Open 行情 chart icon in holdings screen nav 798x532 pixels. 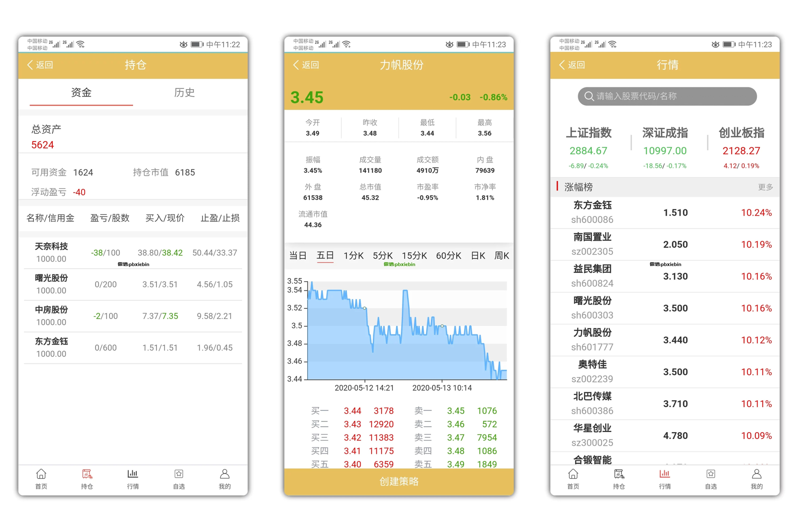pos(133,474)
